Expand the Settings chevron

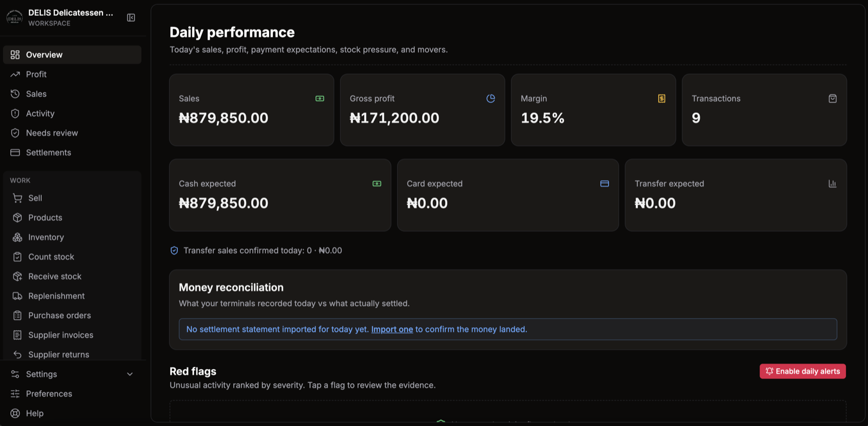coord(130,374)
